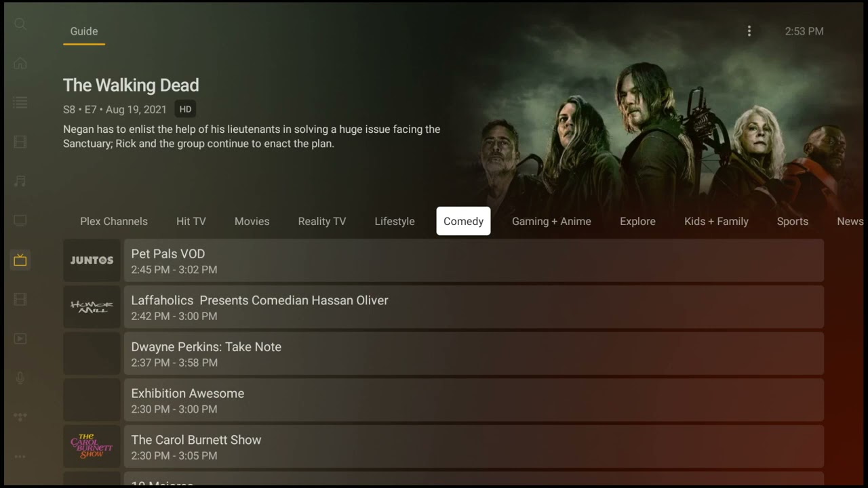Choose the Gaming + Anime category
This screenshot has height=488, width=868.
pos(551,221)
